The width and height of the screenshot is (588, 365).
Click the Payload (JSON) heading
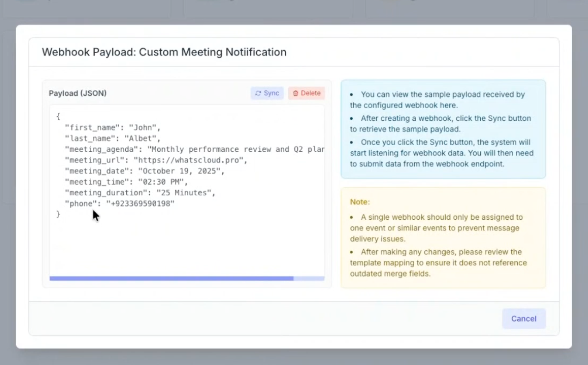pyautogui.click(x=77, y=93)
